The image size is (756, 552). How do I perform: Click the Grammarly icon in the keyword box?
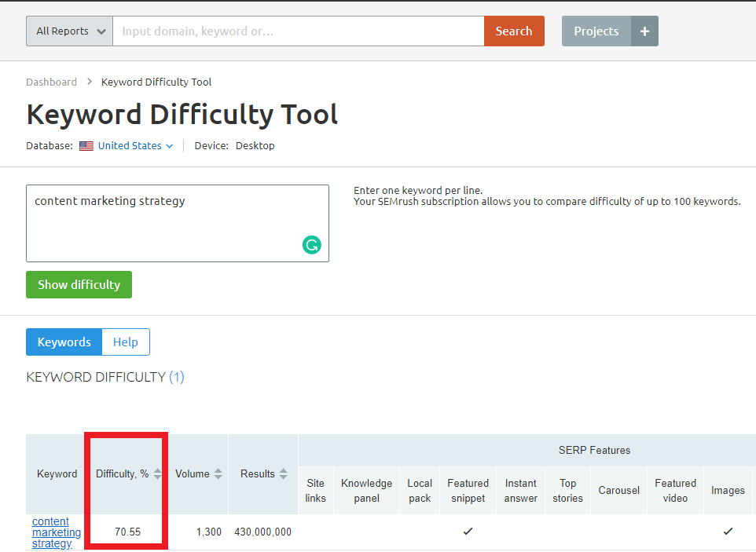tap(312, 245)
